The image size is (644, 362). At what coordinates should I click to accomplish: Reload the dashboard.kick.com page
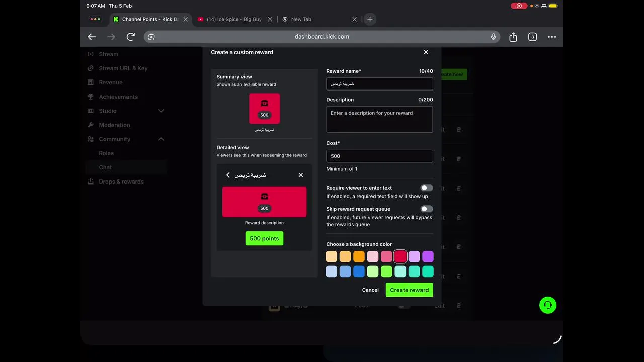(x=131, y=37)
